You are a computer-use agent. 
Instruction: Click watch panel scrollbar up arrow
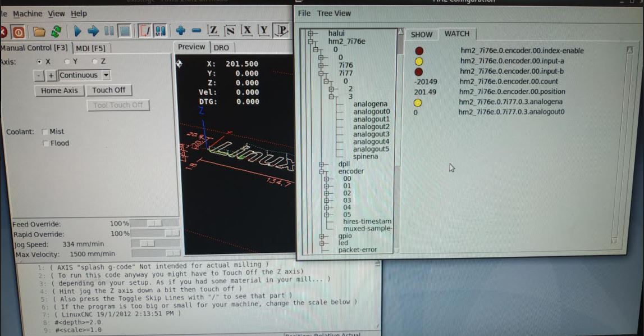(629, 50)
